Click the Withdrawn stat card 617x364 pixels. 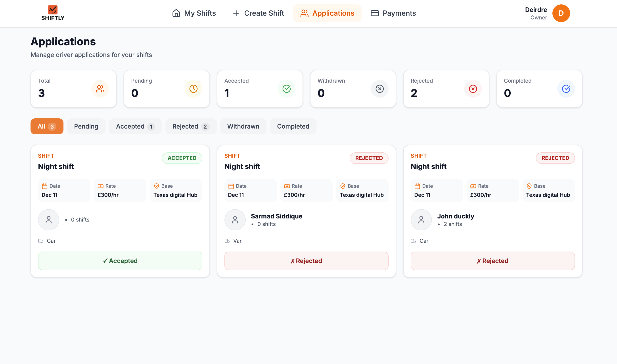tap(353, 89)
